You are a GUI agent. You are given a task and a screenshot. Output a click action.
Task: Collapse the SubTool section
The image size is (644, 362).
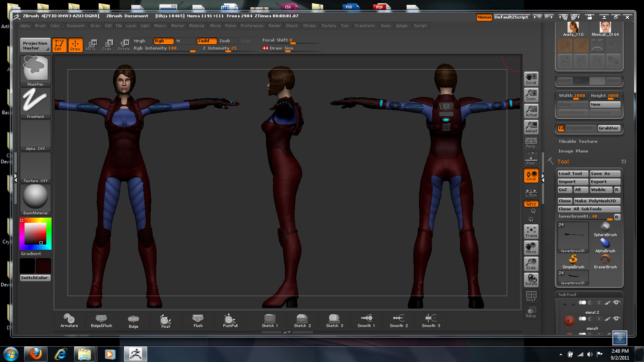[567, 295]
